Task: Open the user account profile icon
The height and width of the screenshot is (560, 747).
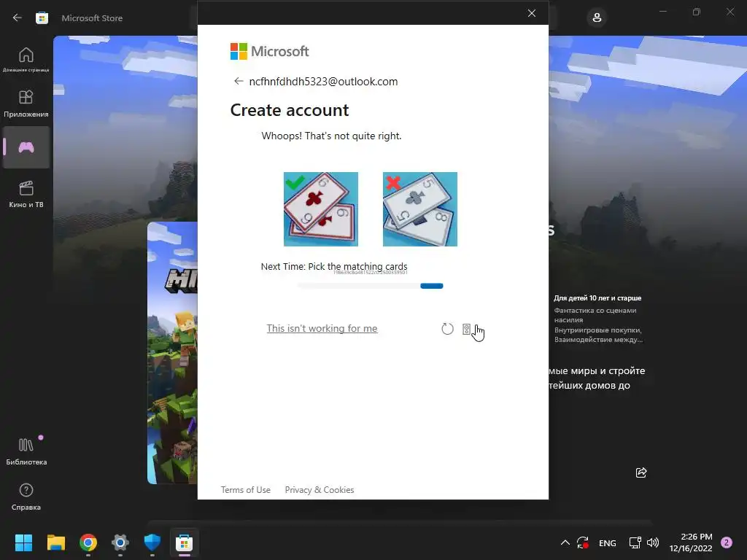Action: click(x=597, y=18)
